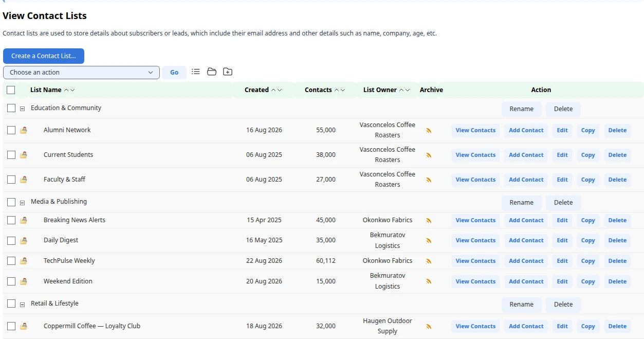Image resolution: width=644 pixels, height=339 pixels.
Task: Click the 60,112 contacts value
Action: pyautogui.click(x=326, y=261)
